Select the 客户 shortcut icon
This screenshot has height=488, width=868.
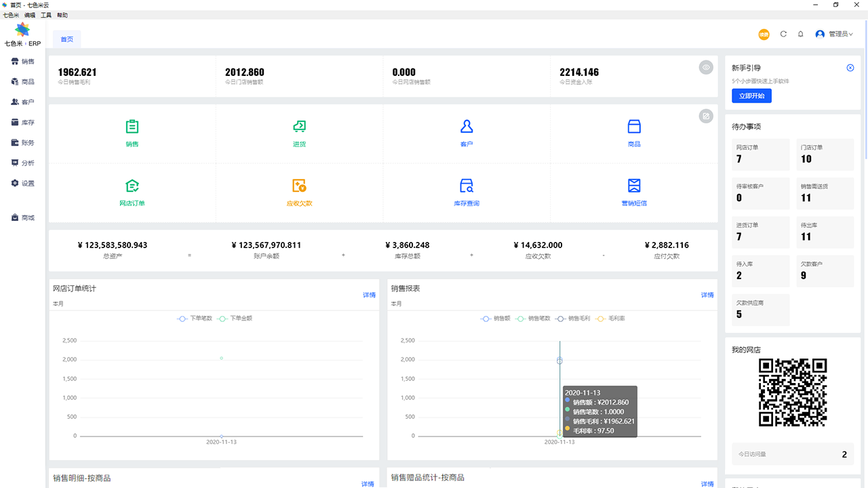click(x=467, y=127)
